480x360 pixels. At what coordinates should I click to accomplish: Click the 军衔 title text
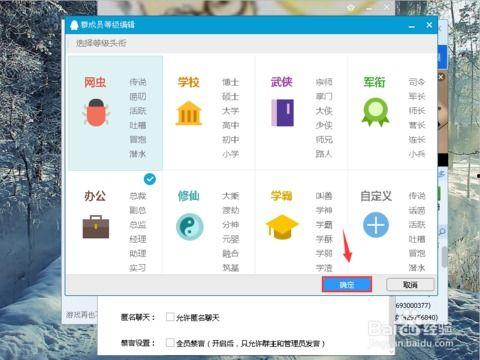pos(375,82)
